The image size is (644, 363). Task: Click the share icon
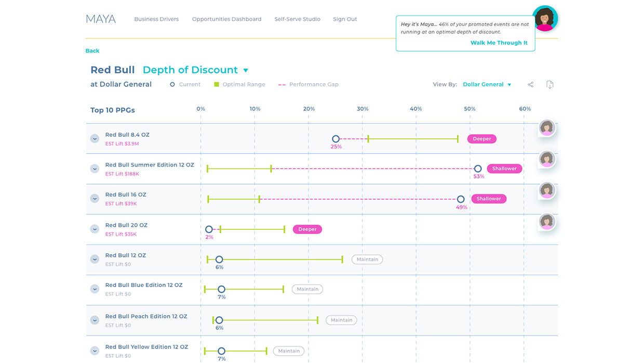[x=530, y=84]
